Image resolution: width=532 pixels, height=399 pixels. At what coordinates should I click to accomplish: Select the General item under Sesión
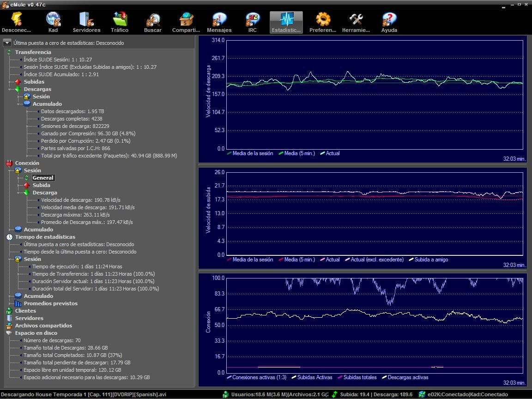click(x=43, y=178)
